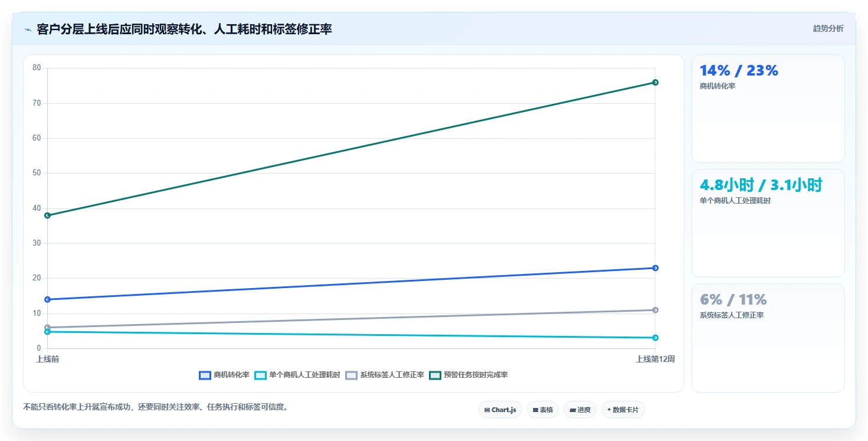Click the 趋势分析 label in the header
This screenshot has height=441, width=868.
(x=828, y=28)
